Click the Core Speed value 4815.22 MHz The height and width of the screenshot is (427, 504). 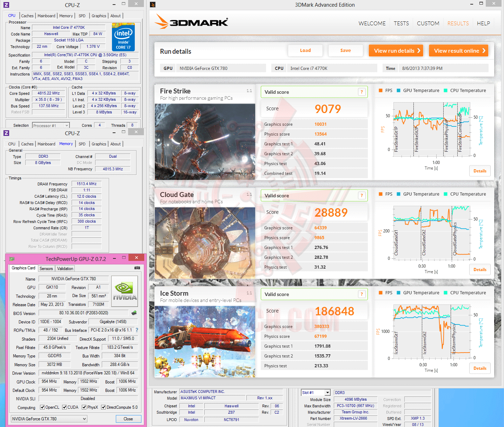(49, 93)
